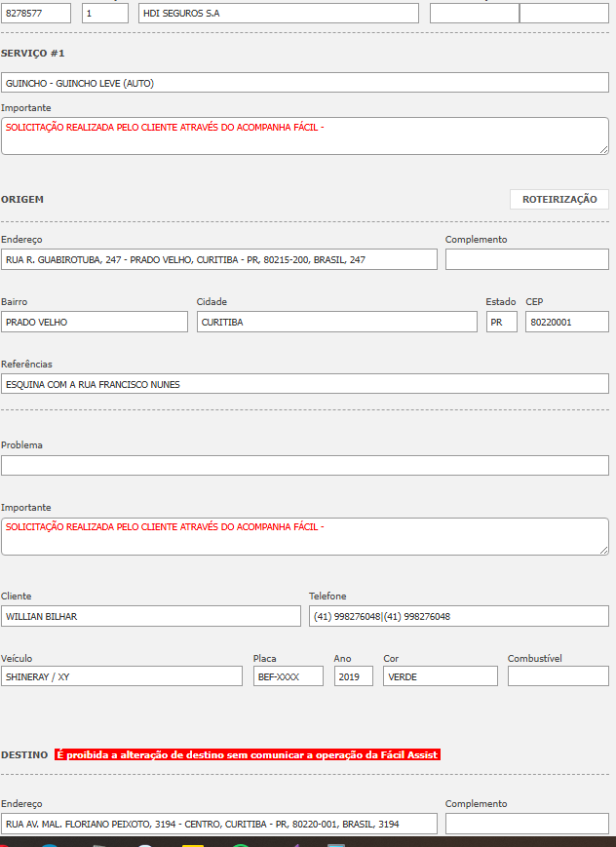The image size is (616, 847).
Task: Click the destination Endereço field Floriano Peixoto
Action: (x=218, y=824)
